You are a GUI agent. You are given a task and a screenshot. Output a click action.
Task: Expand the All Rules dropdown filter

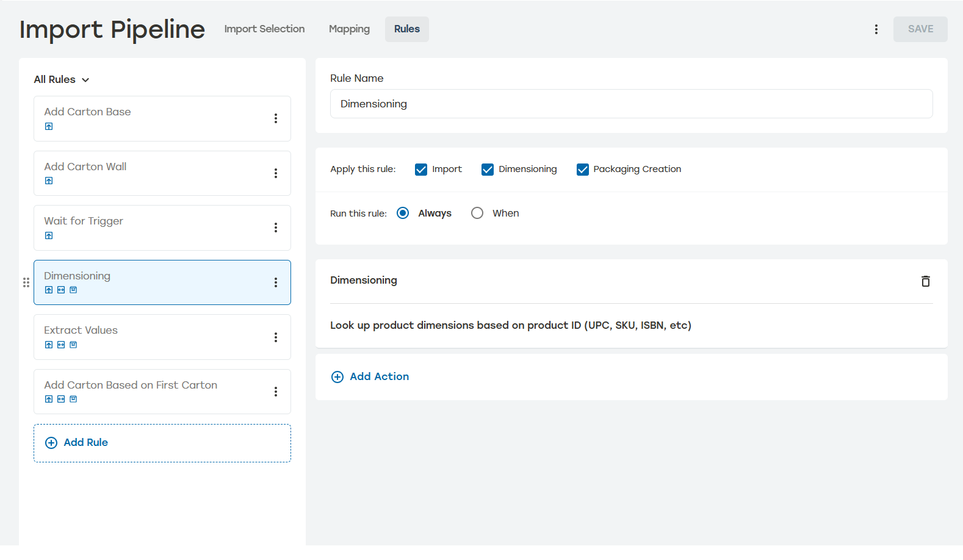pyautogui.click(x=62, y=80)
